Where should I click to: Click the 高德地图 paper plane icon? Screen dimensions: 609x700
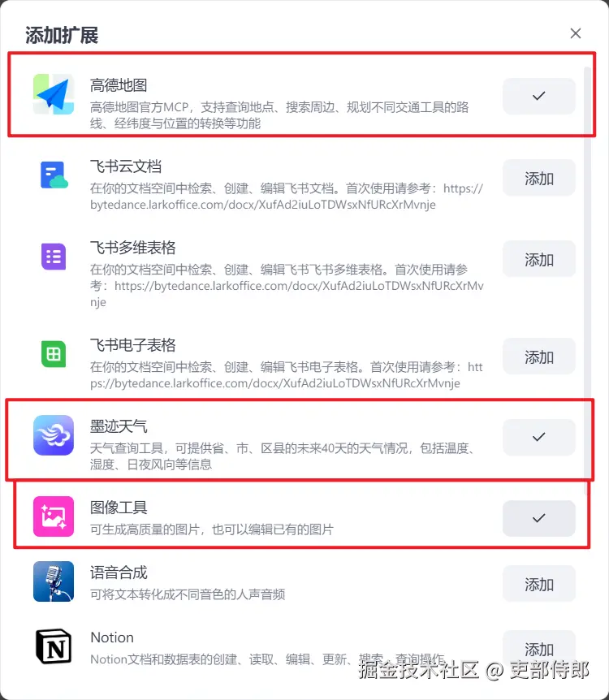(x=54, y=94)
